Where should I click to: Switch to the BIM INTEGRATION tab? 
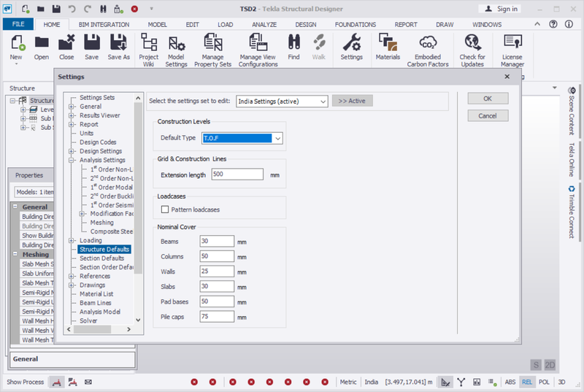click(x=104, y=25)
